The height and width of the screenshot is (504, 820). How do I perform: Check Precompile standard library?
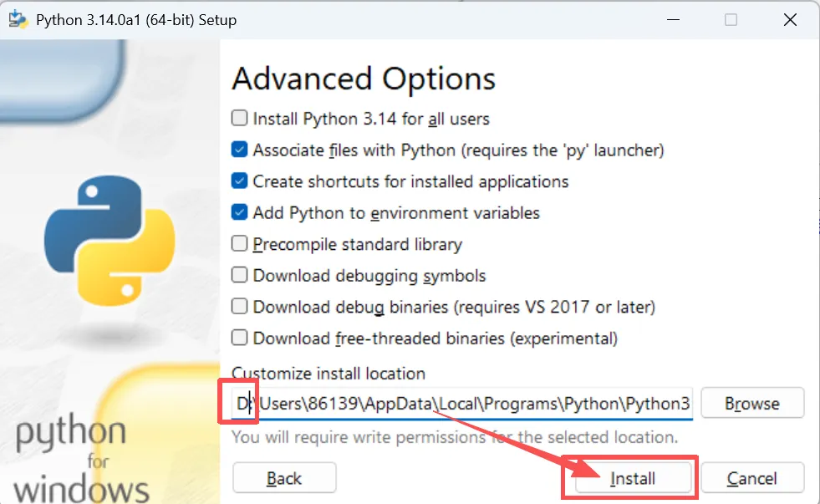[239, 243]
